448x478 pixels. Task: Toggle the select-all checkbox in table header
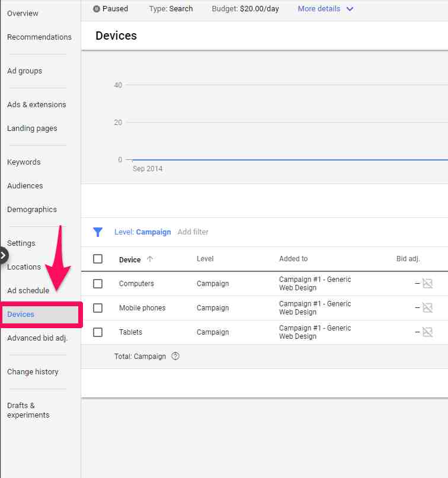point(98,259)
